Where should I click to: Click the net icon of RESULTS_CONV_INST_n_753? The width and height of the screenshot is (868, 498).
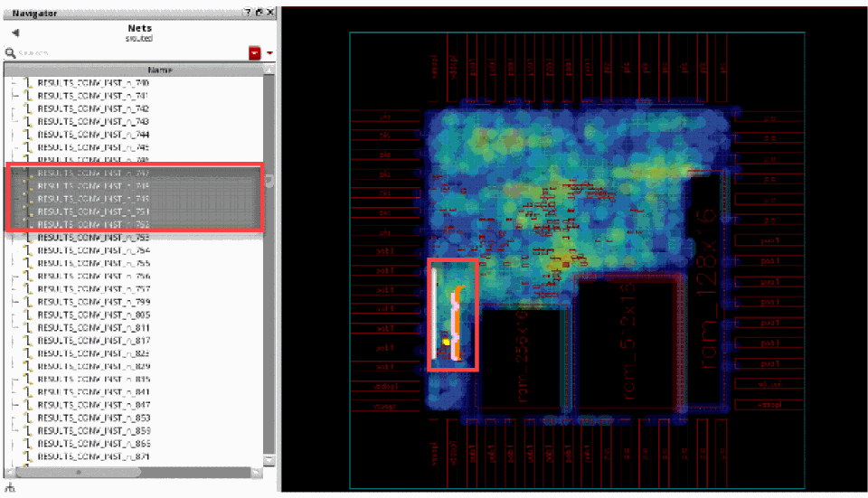[x=28, y=238]
